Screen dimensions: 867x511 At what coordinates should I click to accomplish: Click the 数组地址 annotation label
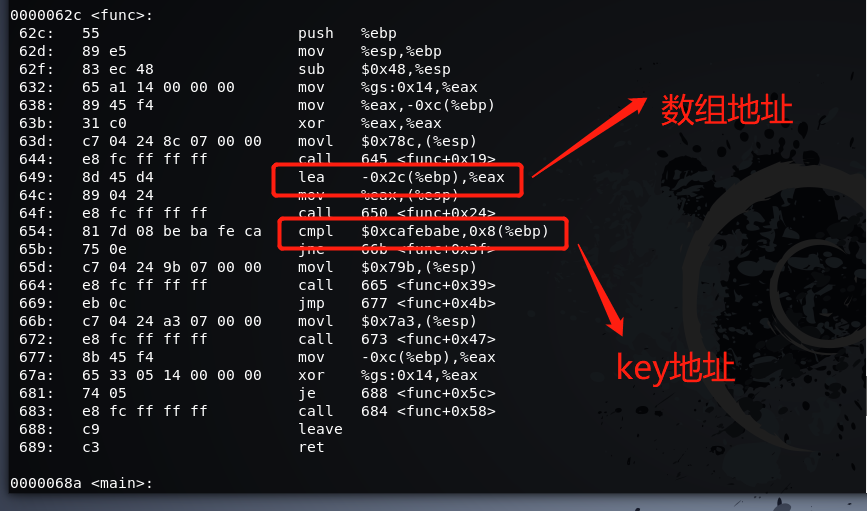point(727,109)
